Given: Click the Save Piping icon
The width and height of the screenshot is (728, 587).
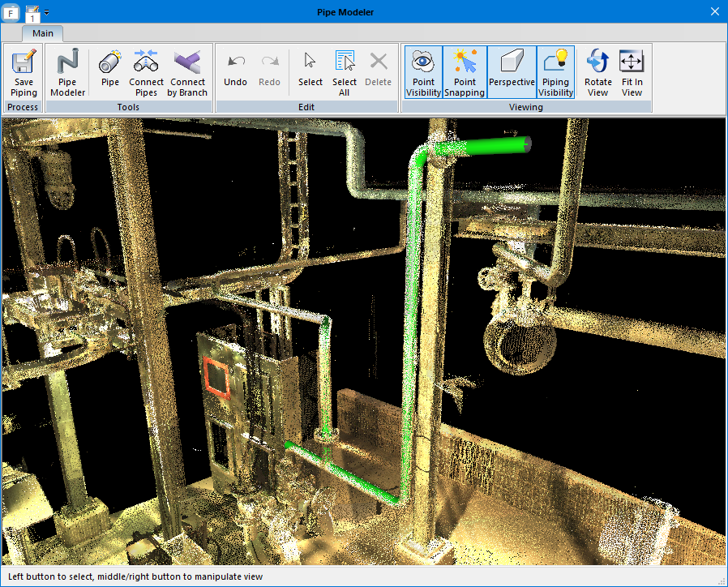Looking at the screenshot, I should [24, 72].
